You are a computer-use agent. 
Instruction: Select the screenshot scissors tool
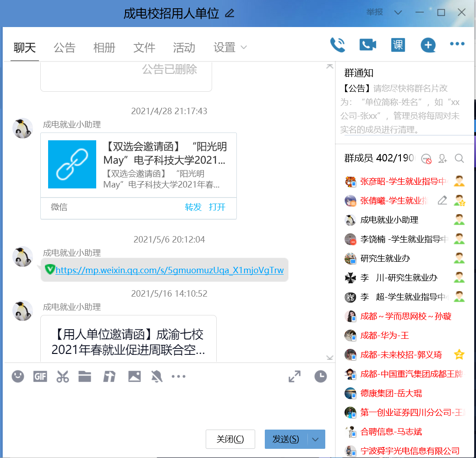click(x=63, y=376)
